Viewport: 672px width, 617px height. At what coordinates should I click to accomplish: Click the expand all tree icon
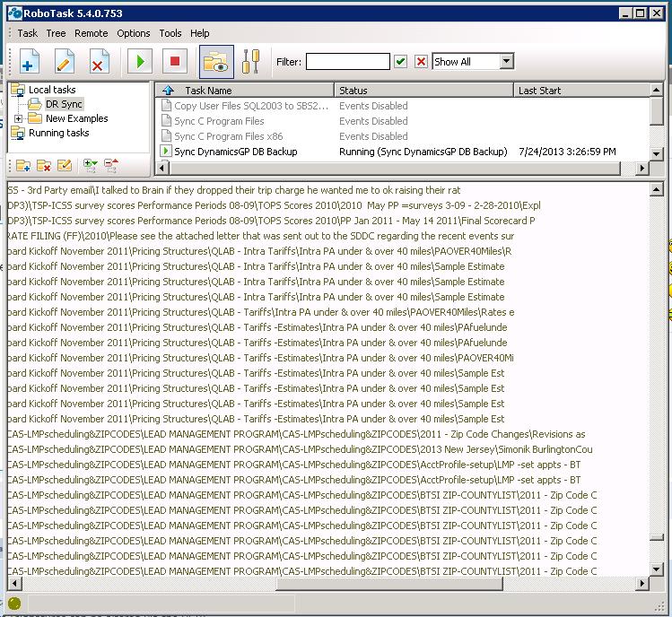pos(90,165)
